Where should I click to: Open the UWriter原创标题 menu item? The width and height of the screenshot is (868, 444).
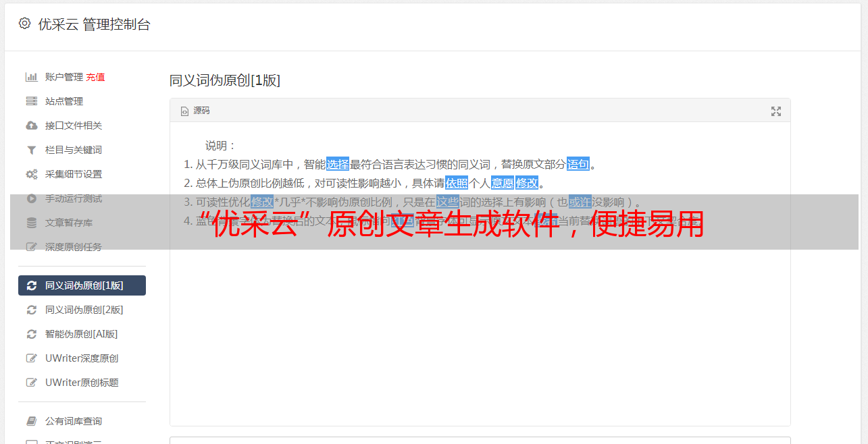click(82, 383)
